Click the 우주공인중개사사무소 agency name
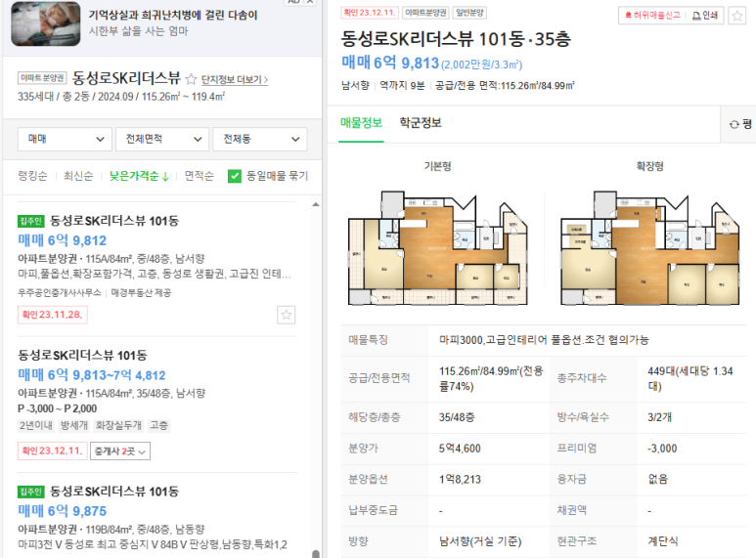Image resolution: width=756 pixels, height=558 pixels. [60, 292]
